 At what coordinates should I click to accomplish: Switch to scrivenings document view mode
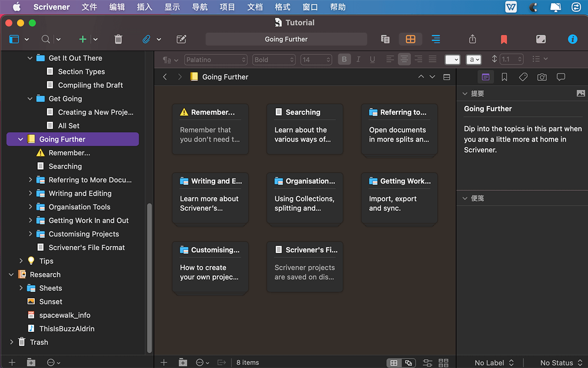click(385, 39)
